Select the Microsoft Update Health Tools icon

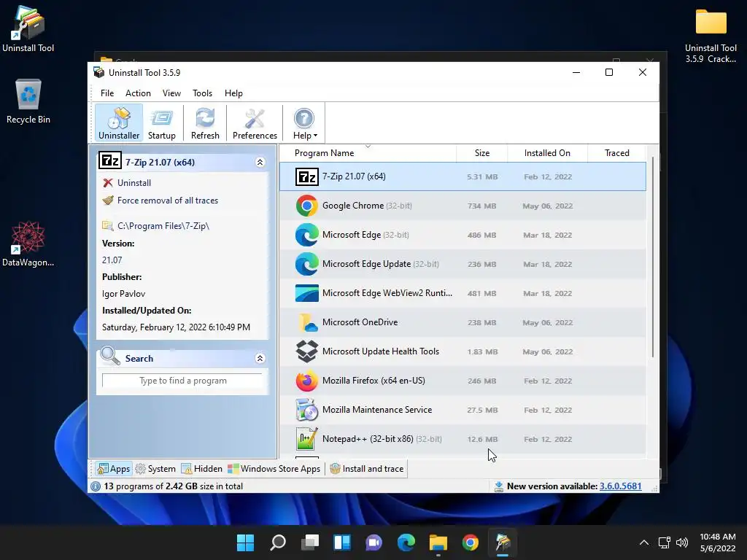tap(307, 351)
